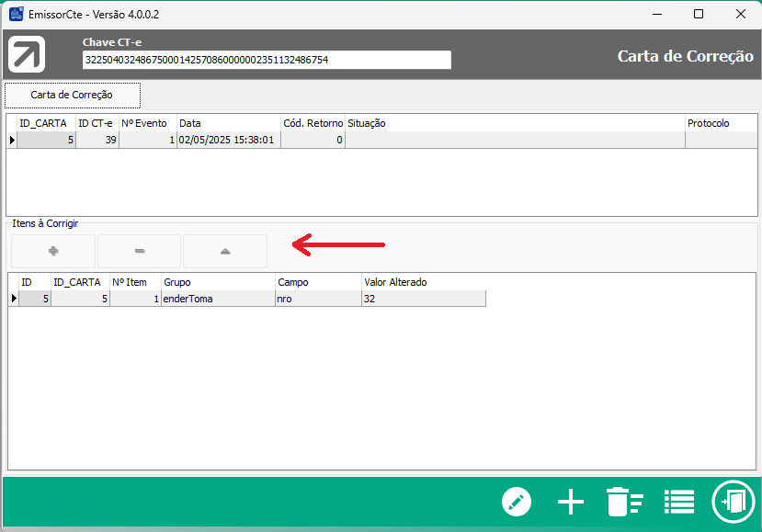Click the Situação column header
This screenshot has height=532, width=762.
click(x=514, y=123)
